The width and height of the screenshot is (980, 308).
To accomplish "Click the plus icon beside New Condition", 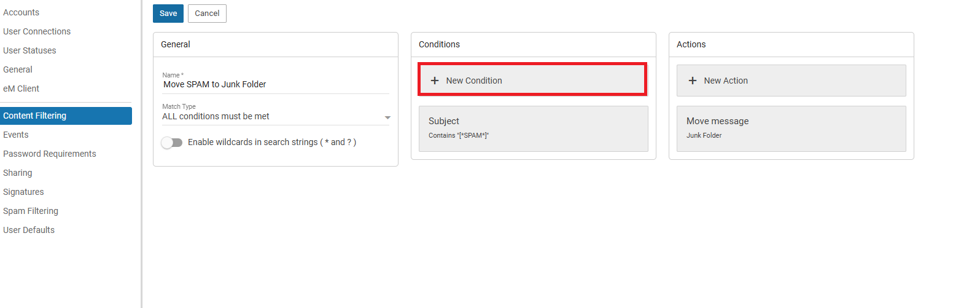I will click(435, 81).
